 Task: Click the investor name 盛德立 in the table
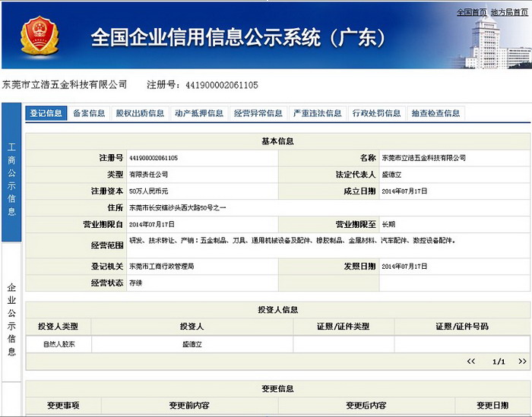click(192, 344)
